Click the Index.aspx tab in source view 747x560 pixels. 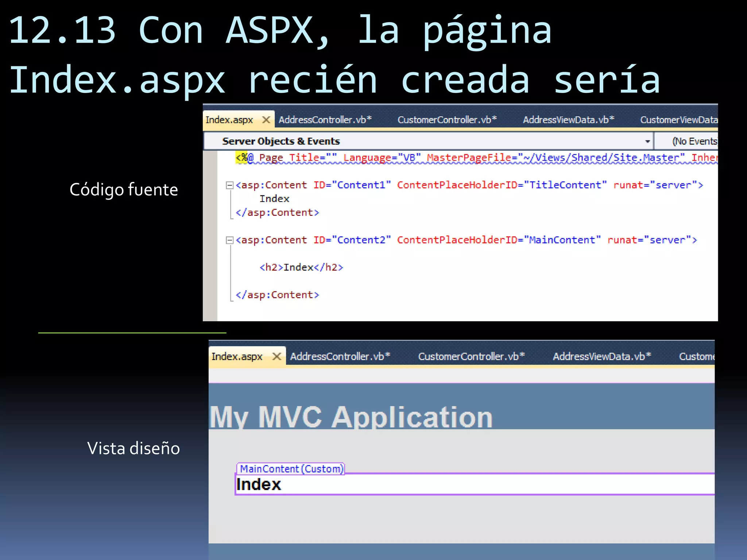click(229, 120)
